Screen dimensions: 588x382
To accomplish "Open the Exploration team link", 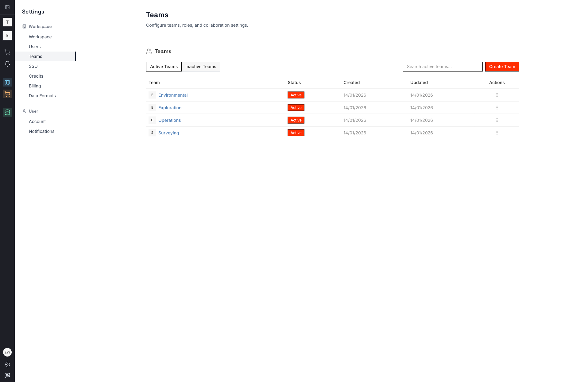I will coord(170,108).
